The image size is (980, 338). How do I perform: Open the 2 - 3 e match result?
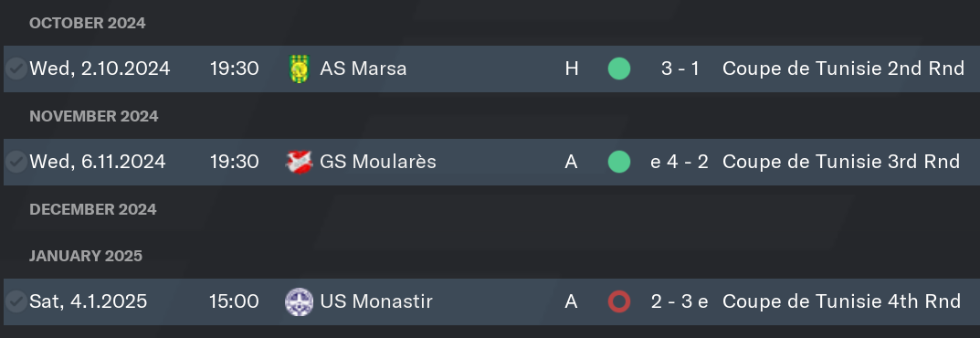(680, 301)
